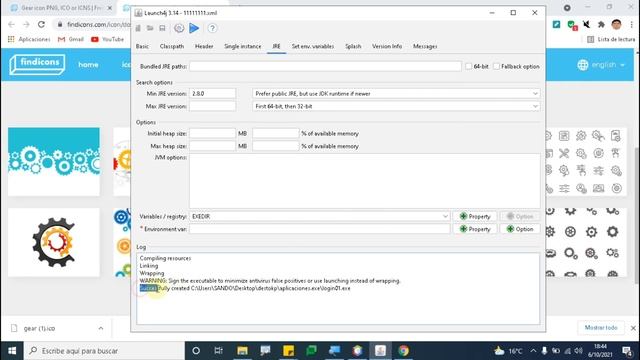This screenshot has width=640, height=360.
Task: Click the Open configuration folder icon
Action: (150, 28)
